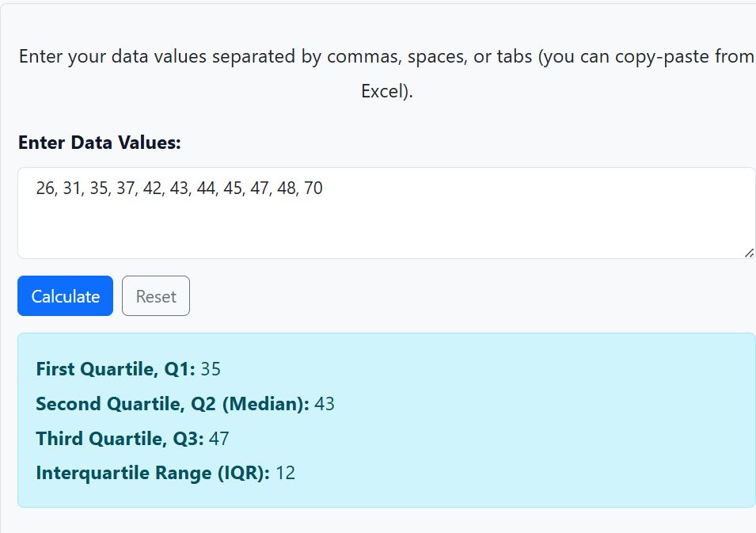Click the value 26 in the input

(x=44, y=188)
